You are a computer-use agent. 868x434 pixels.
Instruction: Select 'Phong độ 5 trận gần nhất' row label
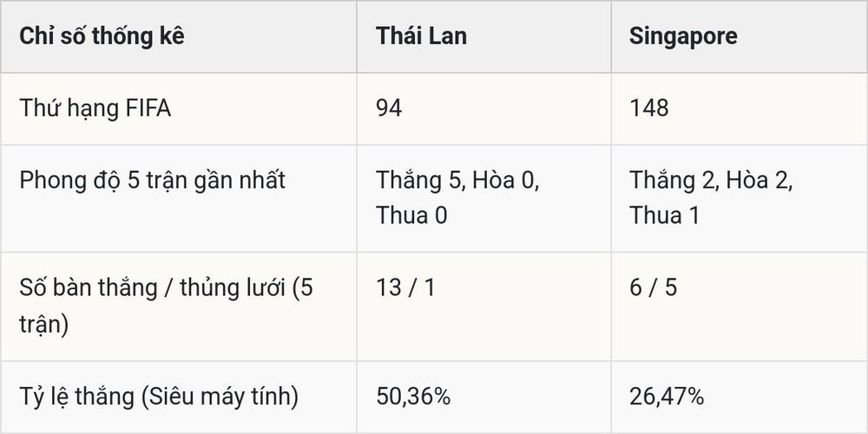[x=152, y=181]
